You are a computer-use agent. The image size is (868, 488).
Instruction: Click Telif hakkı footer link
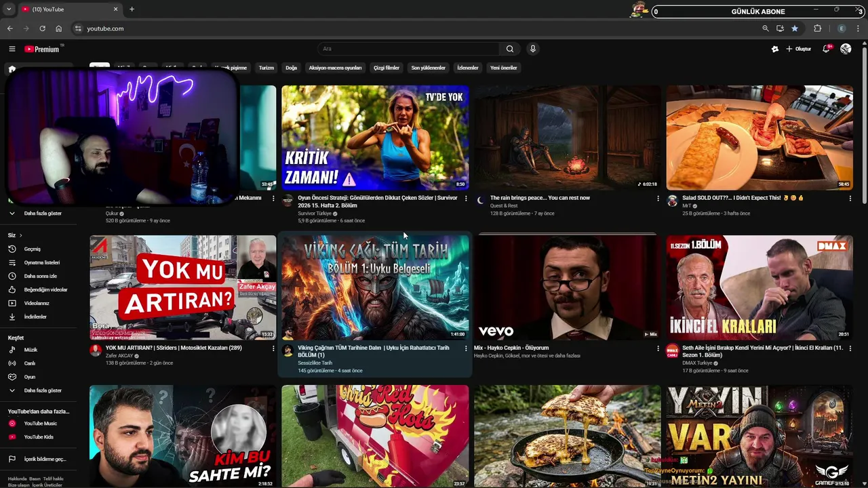[52, 479]
